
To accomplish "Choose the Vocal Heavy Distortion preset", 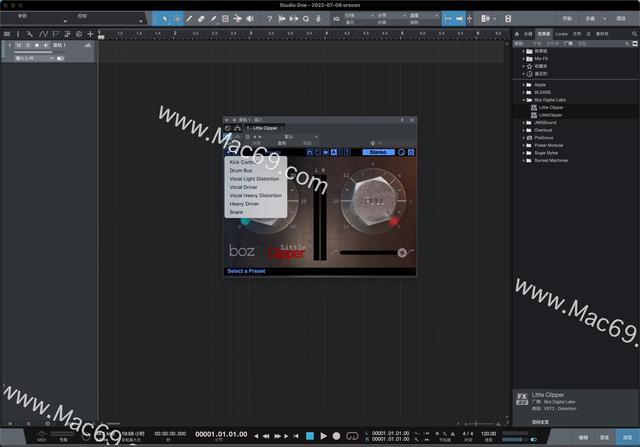I will (x=255, y=195).
